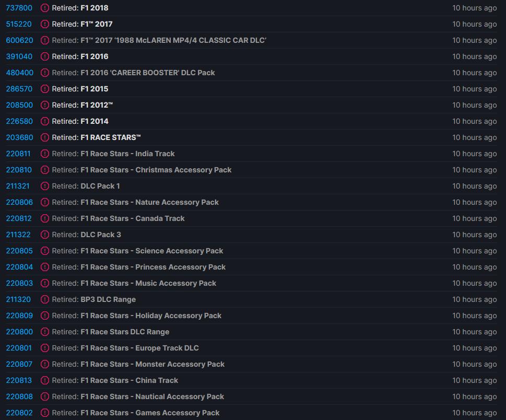Click the warning icon beside F1 2015
Viewport: 506px width, 420px height.
(45, 89)
